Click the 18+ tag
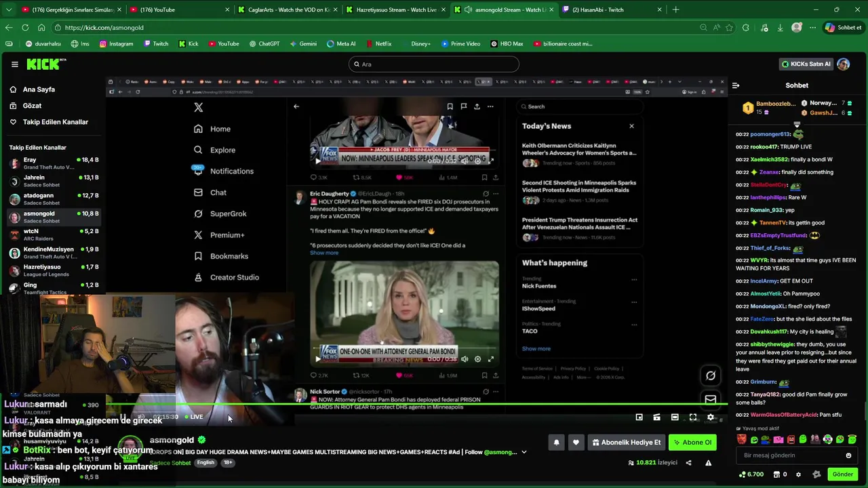This screenshot has width=868, height=488. pyautogui.click(x=228, y=463)
